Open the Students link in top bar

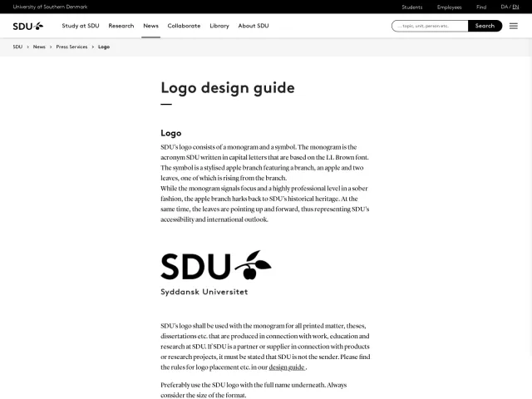412,7
